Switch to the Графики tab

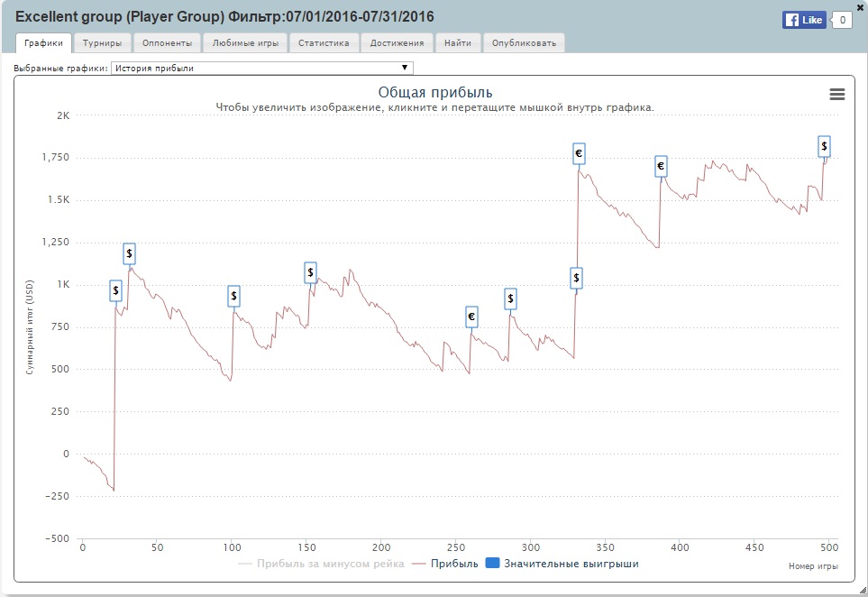point(44,42)
